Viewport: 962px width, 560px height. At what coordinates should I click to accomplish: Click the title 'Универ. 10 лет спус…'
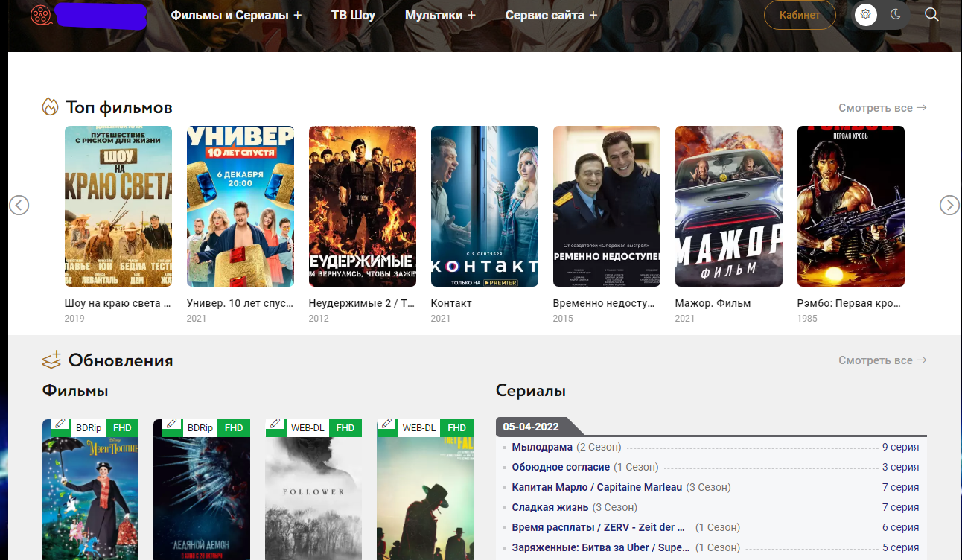click(241, 303)
